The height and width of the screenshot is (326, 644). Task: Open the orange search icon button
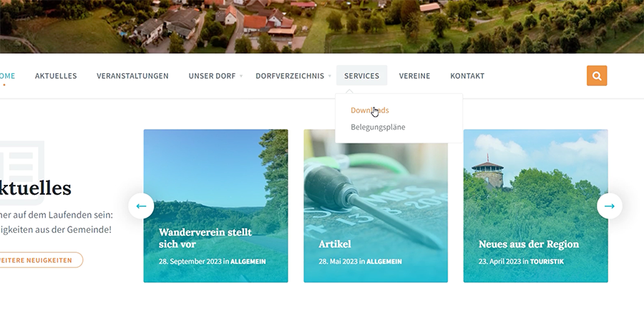tap(596, 76)
